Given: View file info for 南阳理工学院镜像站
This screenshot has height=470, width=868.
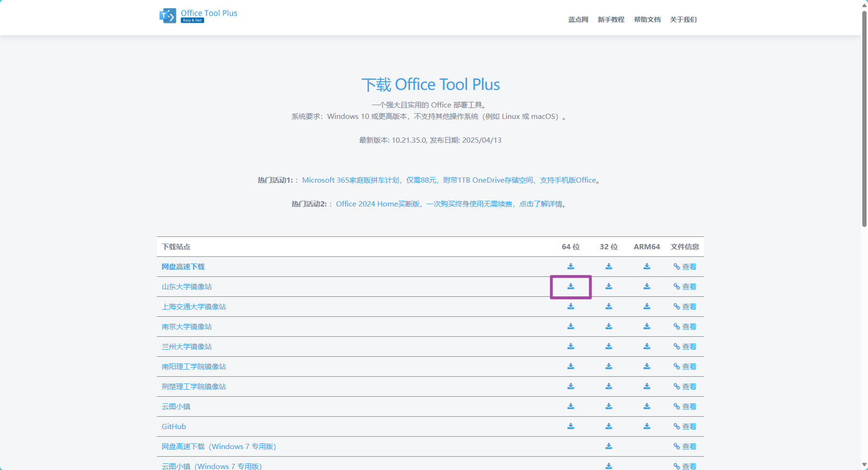Looking at the screenshot, I should point(685,367).
